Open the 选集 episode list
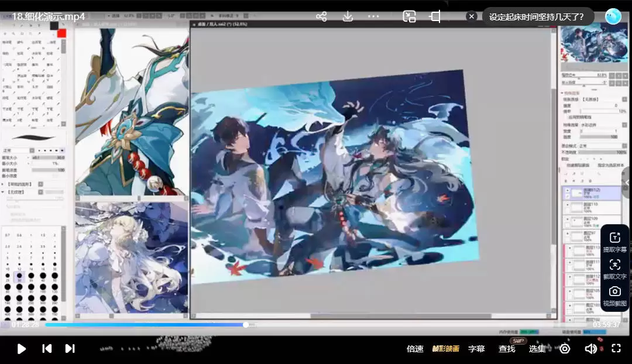632x364 pixels. pyautogui.click(x=537, y=349)
